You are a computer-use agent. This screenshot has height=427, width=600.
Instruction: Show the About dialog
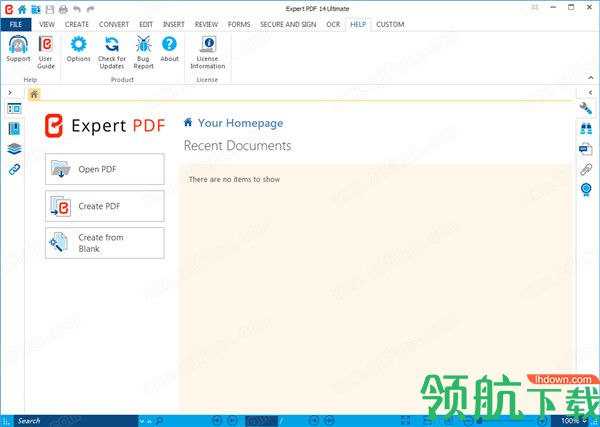169,49
